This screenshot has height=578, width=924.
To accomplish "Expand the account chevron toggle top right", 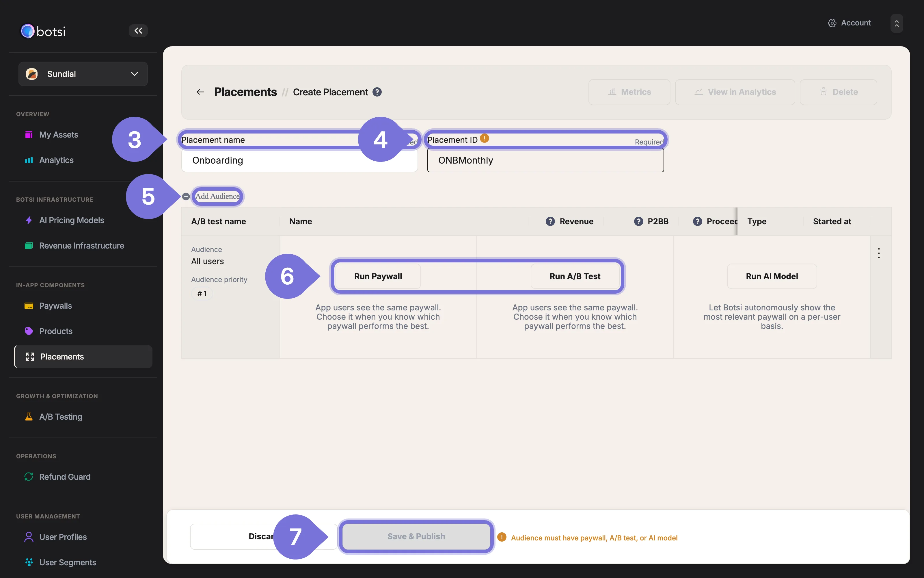I will click(x=897, y=23).
